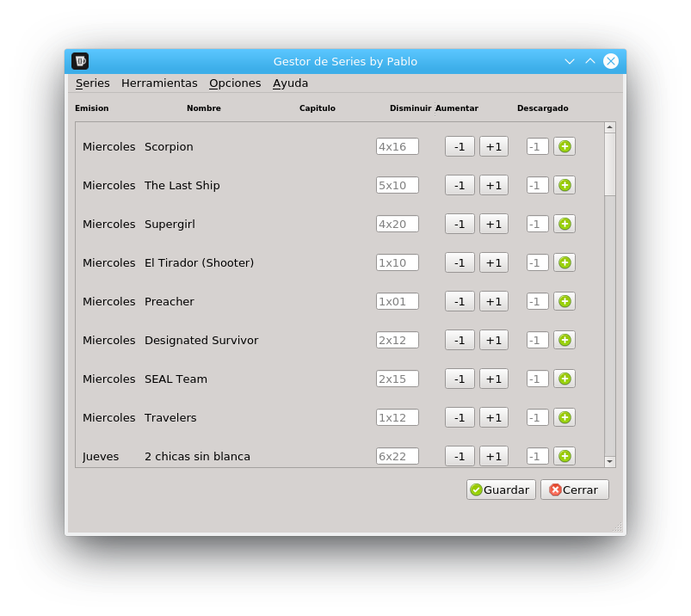The width and height of the screenshot is (691, 616).
Task: Increase El Tirador (Shooter) chapter with +1
Action: [494, 263]
